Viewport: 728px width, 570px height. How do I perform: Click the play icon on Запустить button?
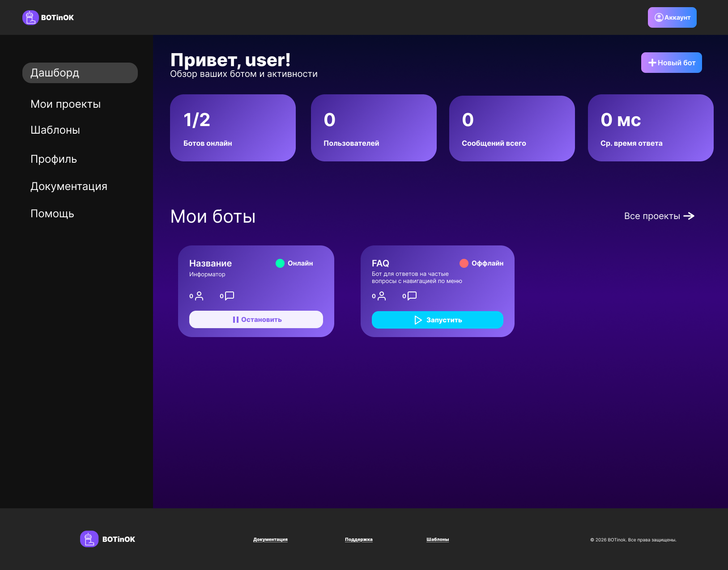[418, 320]
